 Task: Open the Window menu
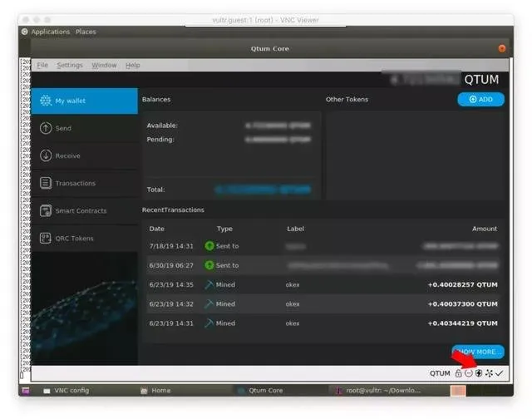pos(104,65)
